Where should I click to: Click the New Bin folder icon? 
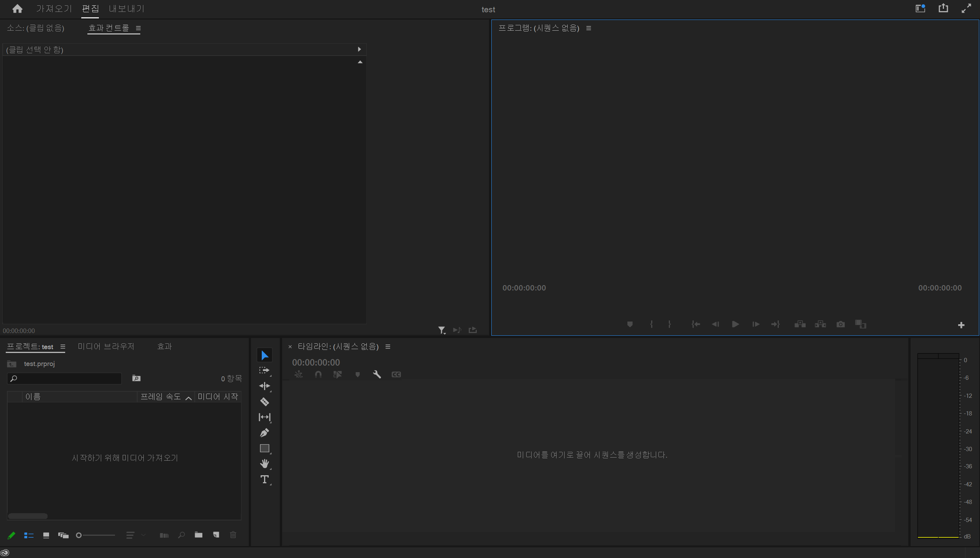click(x=199, y=535)
